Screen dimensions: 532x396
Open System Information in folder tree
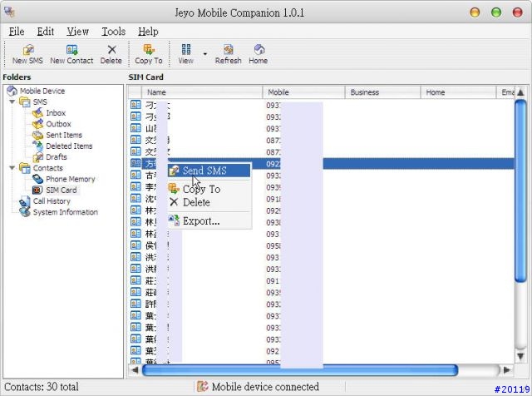[x=65, y=212]
